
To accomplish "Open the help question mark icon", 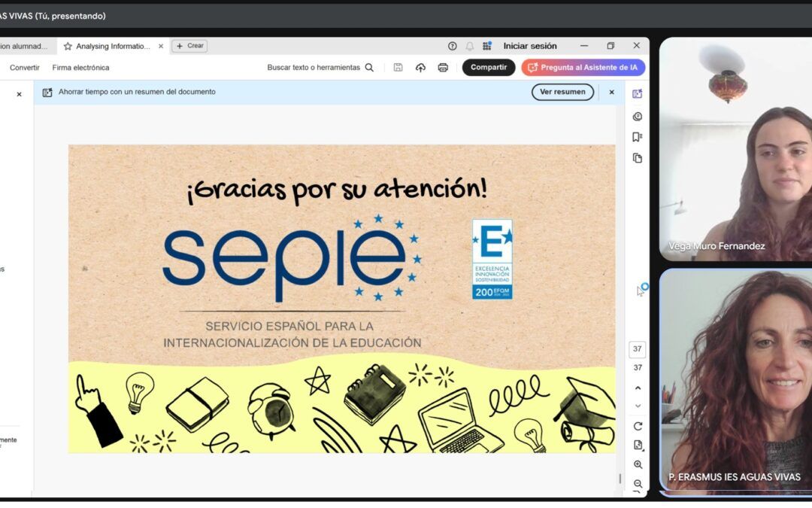I will point(452,46).
